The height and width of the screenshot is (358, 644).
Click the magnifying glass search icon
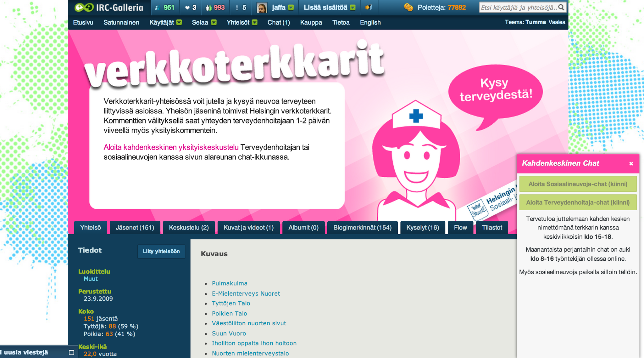pos(561,7)
